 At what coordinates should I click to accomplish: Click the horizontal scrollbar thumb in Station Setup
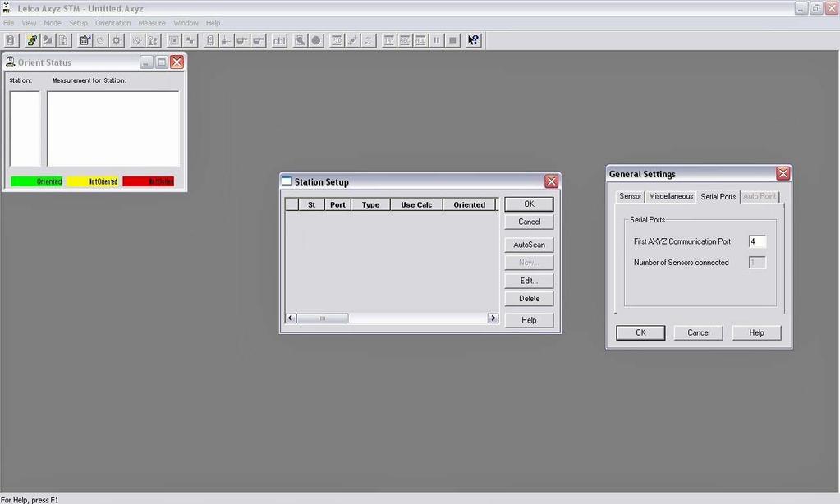click(x=323, y=318)
